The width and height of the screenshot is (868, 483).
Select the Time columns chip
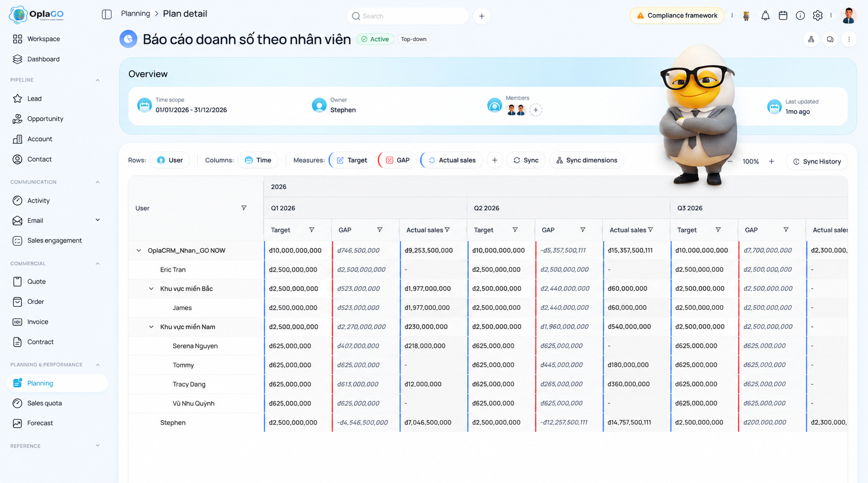(x=258, y=160)
